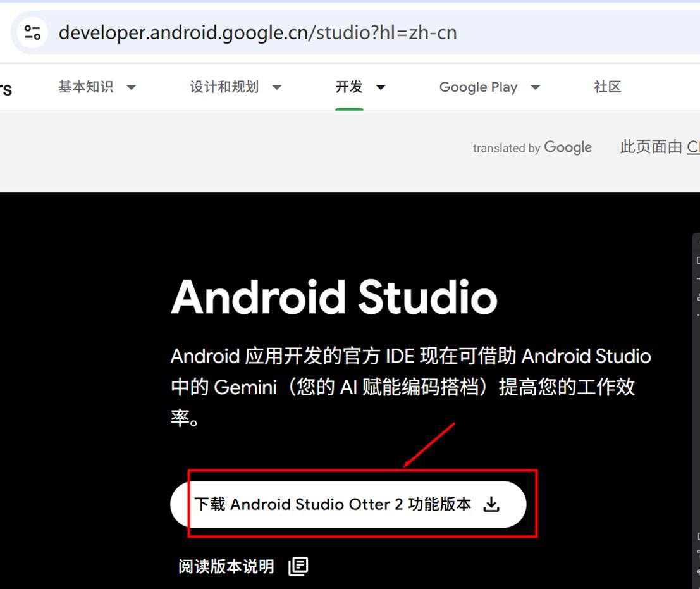Viewport: 700px width, 589px height.
Task: Go to the 社区 section
Action: [x=607, y=87]
